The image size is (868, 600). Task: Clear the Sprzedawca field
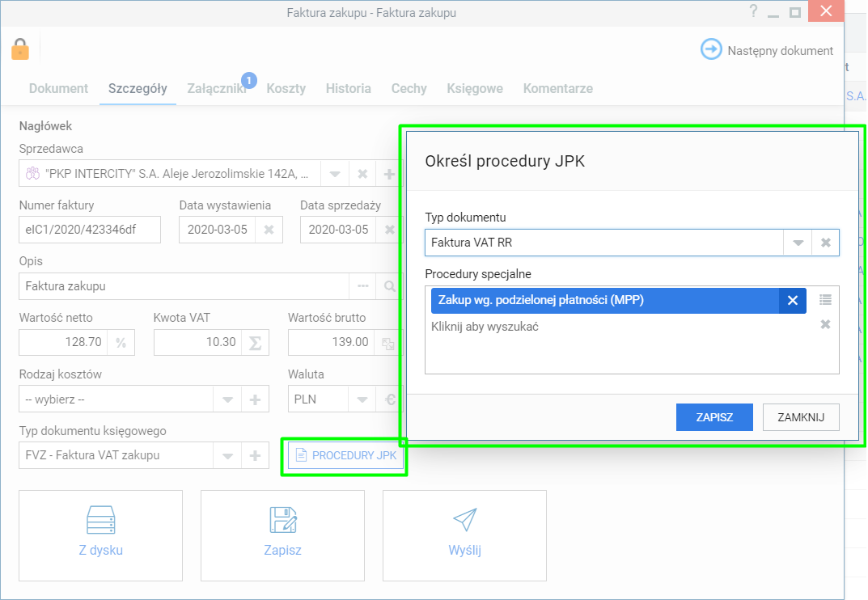pos(362,174)
